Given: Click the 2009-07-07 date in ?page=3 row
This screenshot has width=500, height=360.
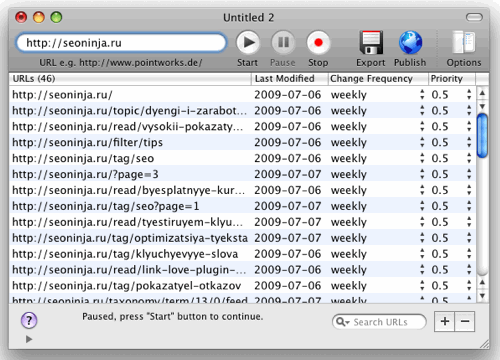Looking at the screenshot, I should [288, 174].
